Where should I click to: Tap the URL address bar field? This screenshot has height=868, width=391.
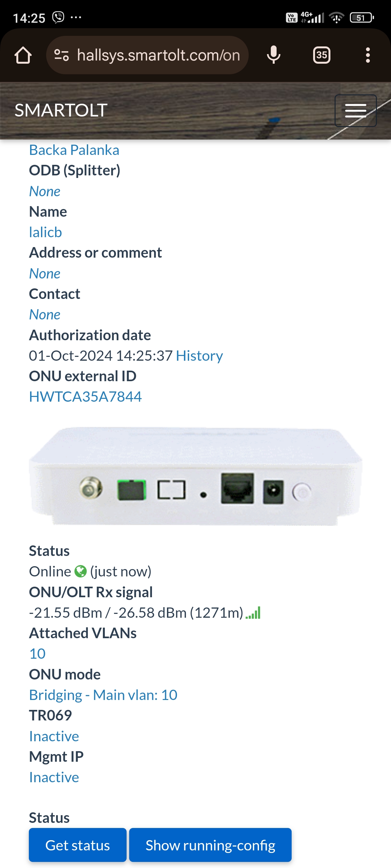click(147, 55)
